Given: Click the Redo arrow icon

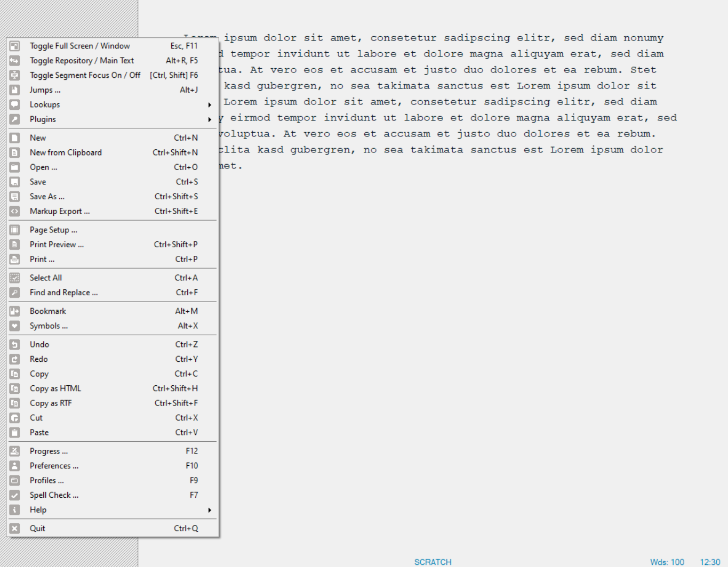Looking at the screenshot, I should coord(15,359).
